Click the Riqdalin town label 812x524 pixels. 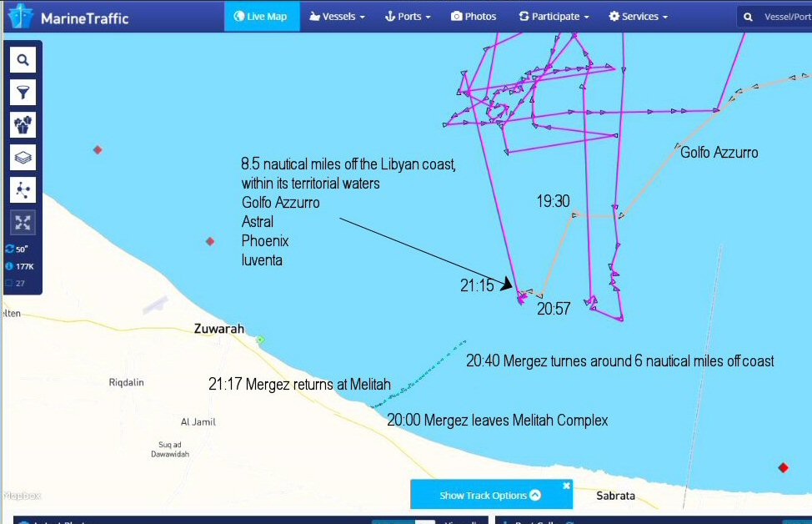click(x=127, y=382)
